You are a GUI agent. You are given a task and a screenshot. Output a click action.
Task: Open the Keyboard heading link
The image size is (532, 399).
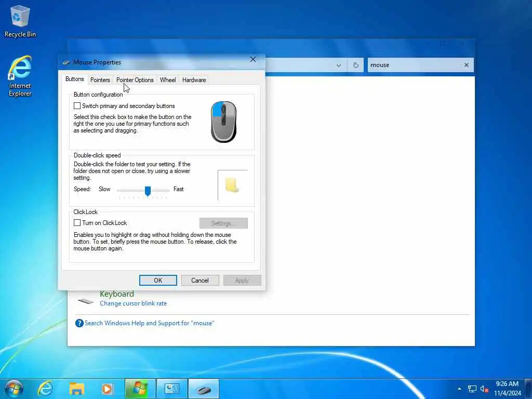click(117, 294)
